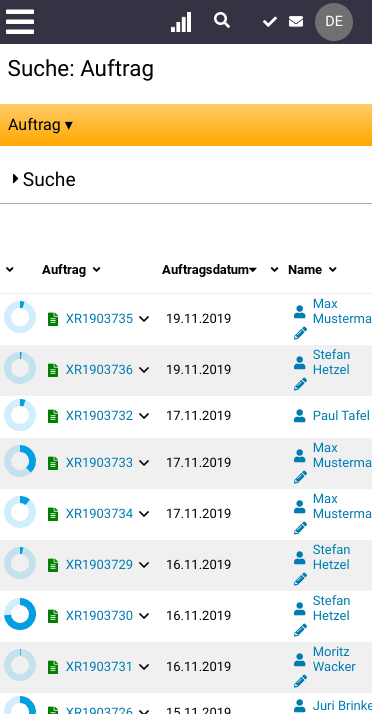Expand the Suche disclosure section
372x714 pixels.
[44, 179]
